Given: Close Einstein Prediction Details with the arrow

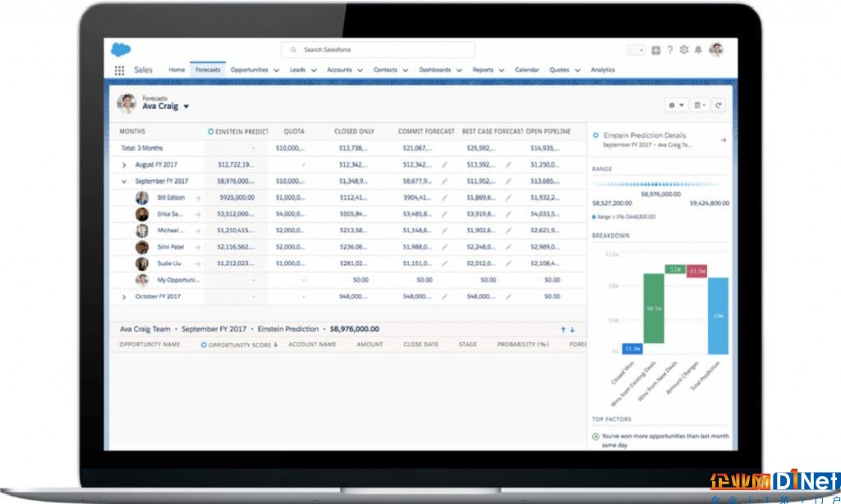Looking at the screenshot, I should click(723, 140).
